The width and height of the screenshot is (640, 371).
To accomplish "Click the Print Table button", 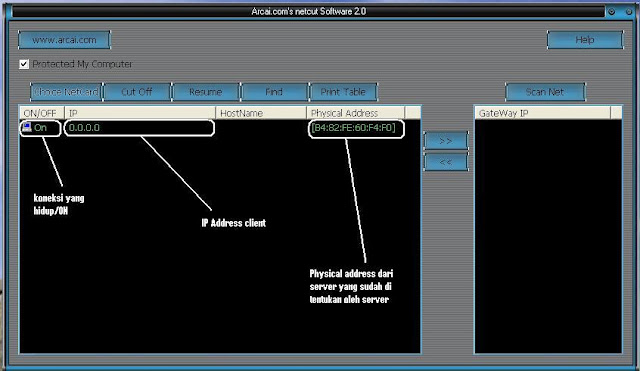I will [343, 92].
